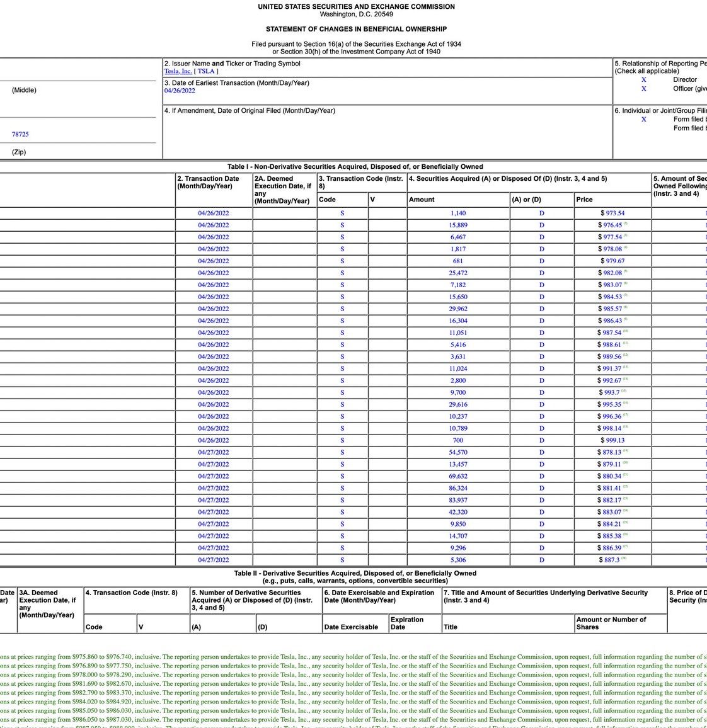Click the amount cell 86,324
The height and width of the screenshot is (728, 707).
(x=458, y=489)
